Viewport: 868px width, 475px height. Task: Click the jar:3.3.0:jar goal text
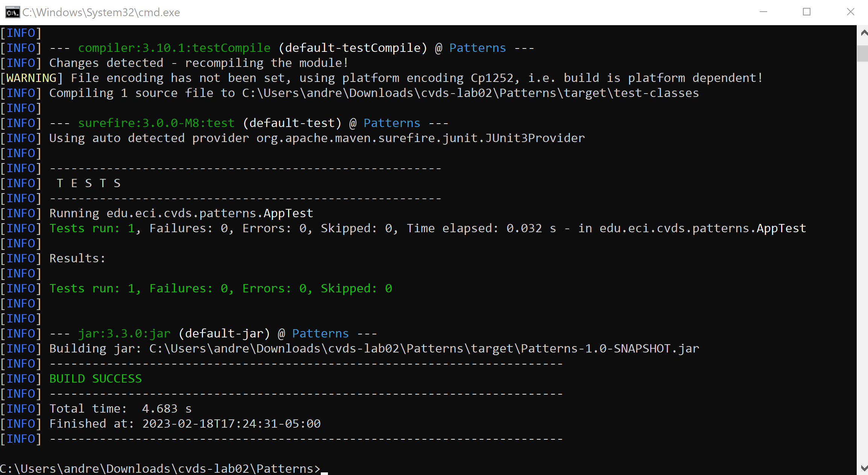point(124,333)
